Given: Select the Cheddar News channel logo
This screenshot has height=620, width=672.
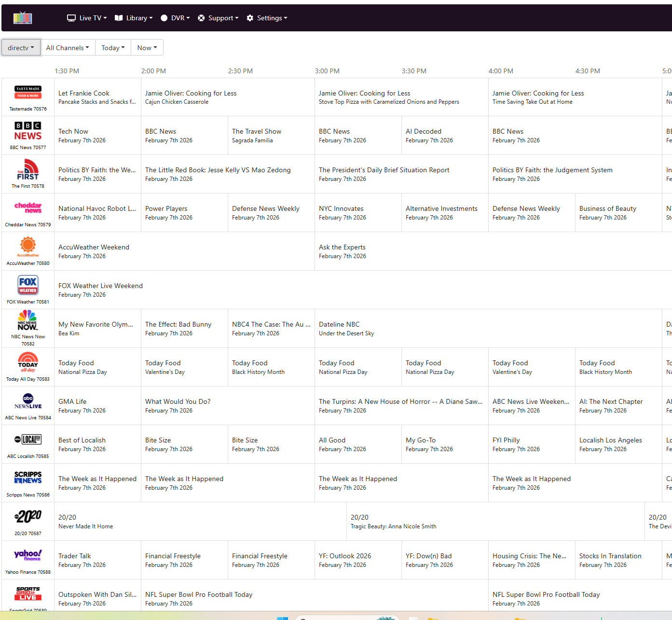Looking at the screenshot, I should (x=28, y=208).
